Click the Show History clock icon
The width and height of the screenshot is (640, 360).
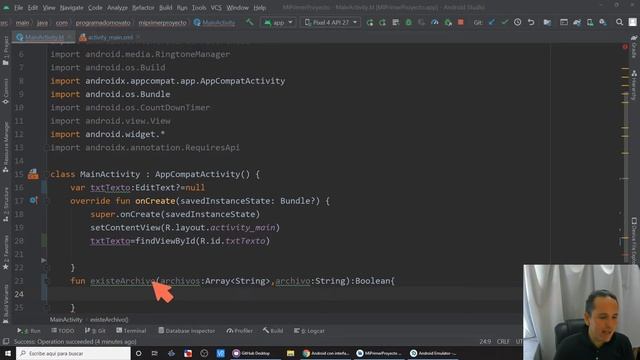point(518,22)
